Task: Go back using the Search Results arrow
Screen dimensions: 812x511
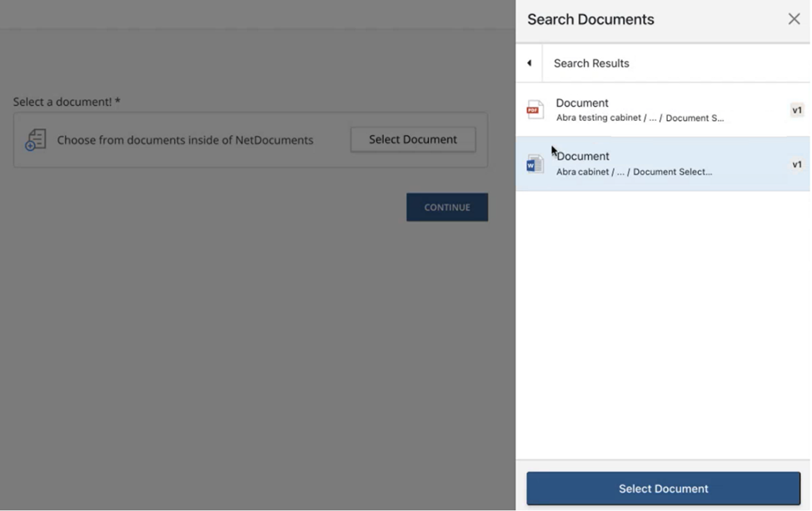Action: point(529,63)
